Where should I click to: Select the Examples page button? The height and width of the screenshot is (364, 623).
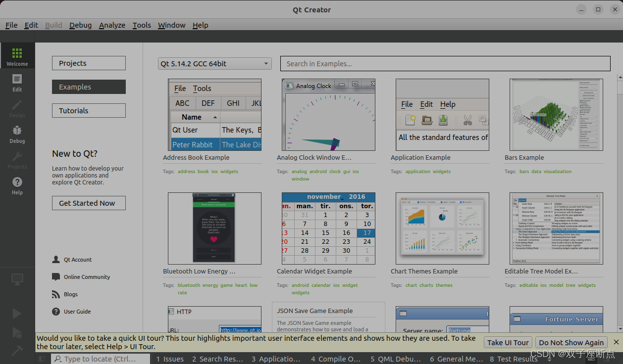tap(89, 87)
